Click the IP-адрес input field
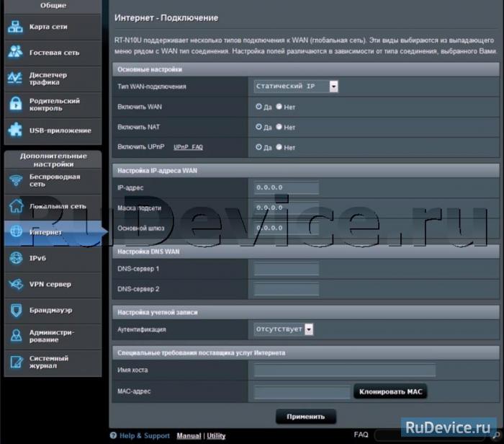504x444 pixels. 287,187
